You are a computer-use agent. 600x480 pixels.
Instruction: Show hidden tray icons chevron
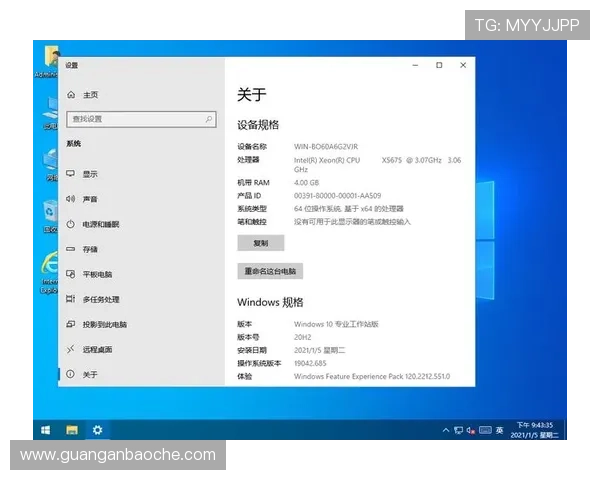pyautogui.click(x=446, y=430)
